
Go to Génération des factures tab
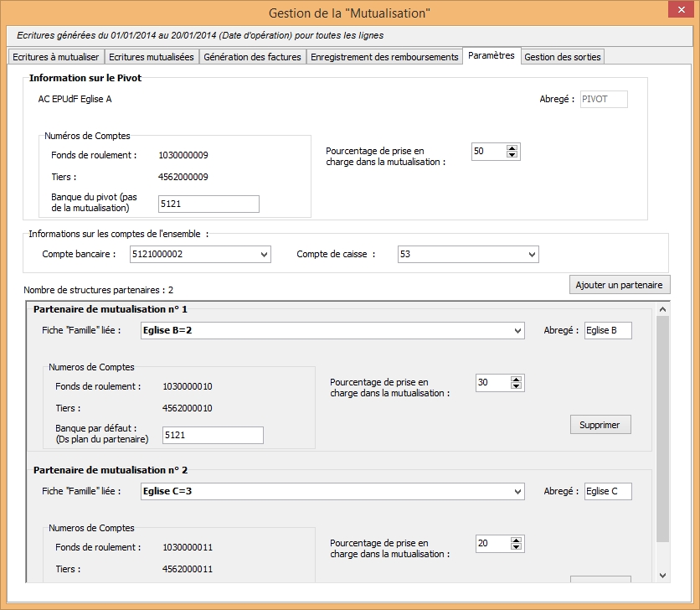252,57
